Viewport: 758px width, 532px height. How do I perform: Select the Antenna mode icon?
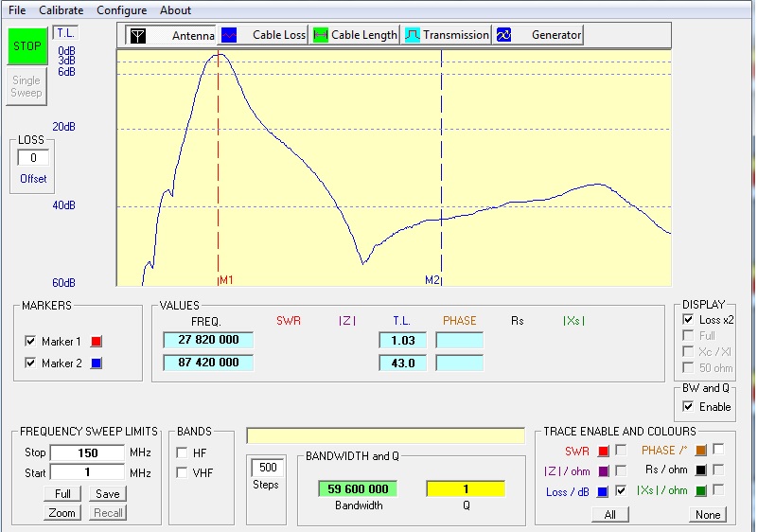[138, 35]
